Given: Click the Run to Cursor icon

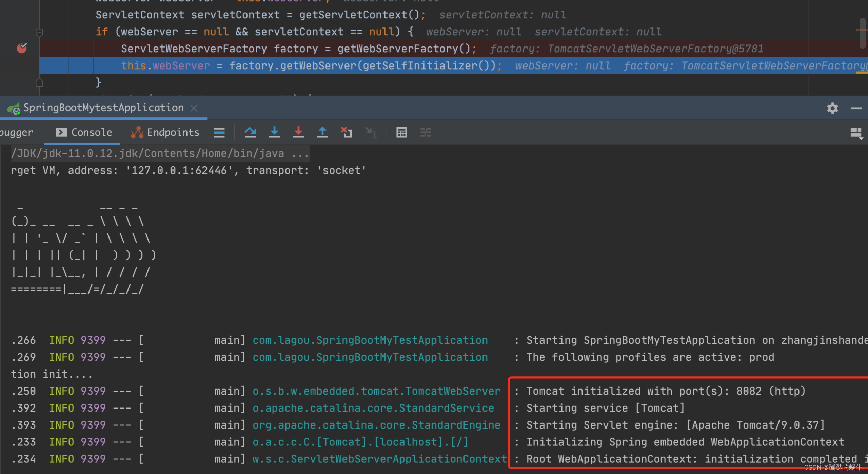Looking at the screenshot, I should pos(371,132).
